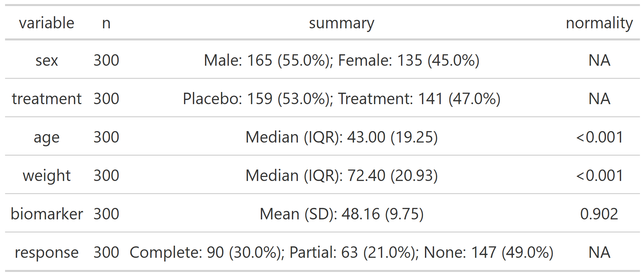Select the 'age' variable cell
Image resolution: width=644 pixels, height=276 pixels.
click(x=47, y=137)
